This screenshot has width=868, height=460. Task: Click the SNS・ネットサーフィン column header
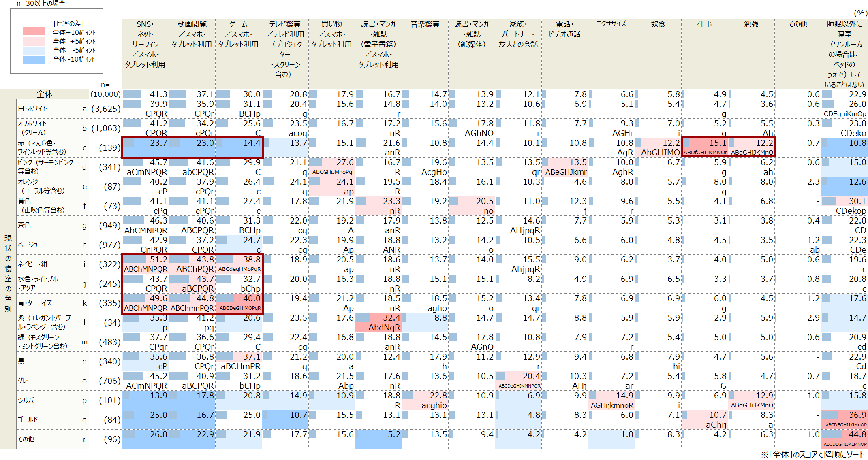145,44
